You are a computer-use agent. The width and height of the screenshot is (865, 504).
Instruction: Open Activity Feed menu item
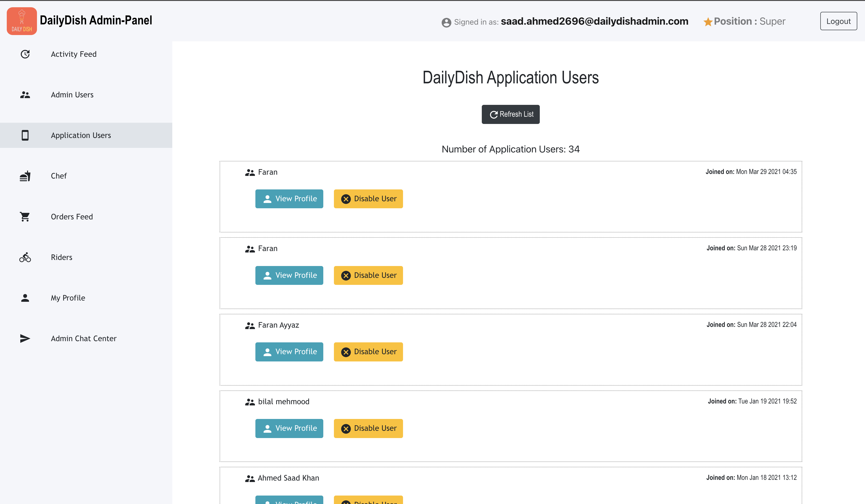pos(86,54)
